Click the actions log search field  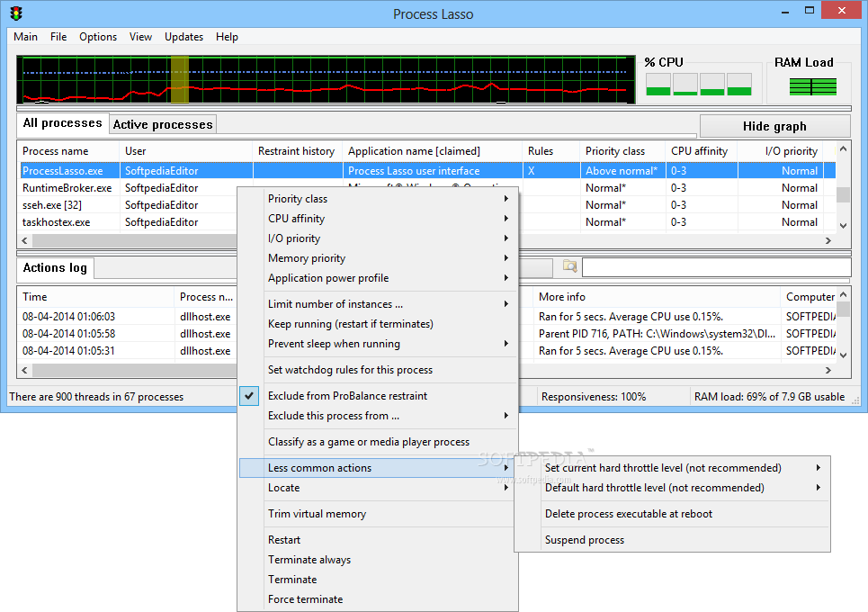[x=716, y=267]
